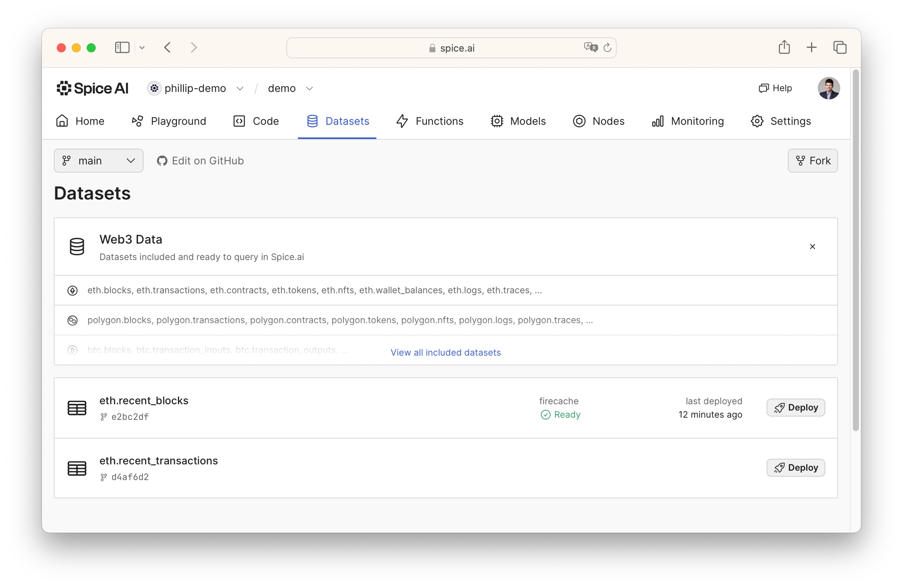Viewport: 903px width, 588px height.
Task: Open the Monitoring tab
Action: (688, 121)
